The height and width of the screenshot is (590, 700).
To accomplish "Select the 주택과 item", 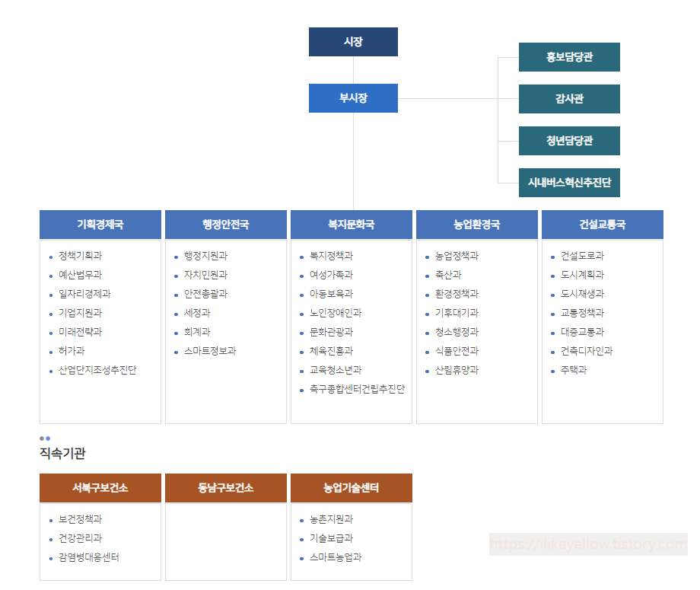I will pyautogui.click(x=574, y=370).
